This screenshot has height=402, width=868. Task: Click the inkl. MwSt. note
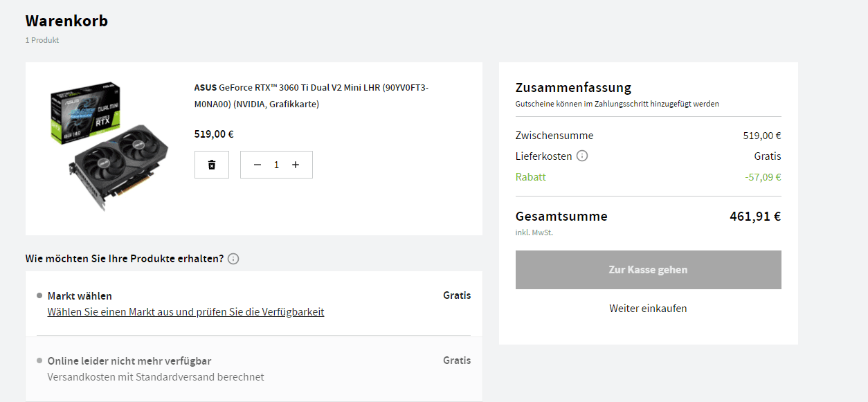[534, 232]
